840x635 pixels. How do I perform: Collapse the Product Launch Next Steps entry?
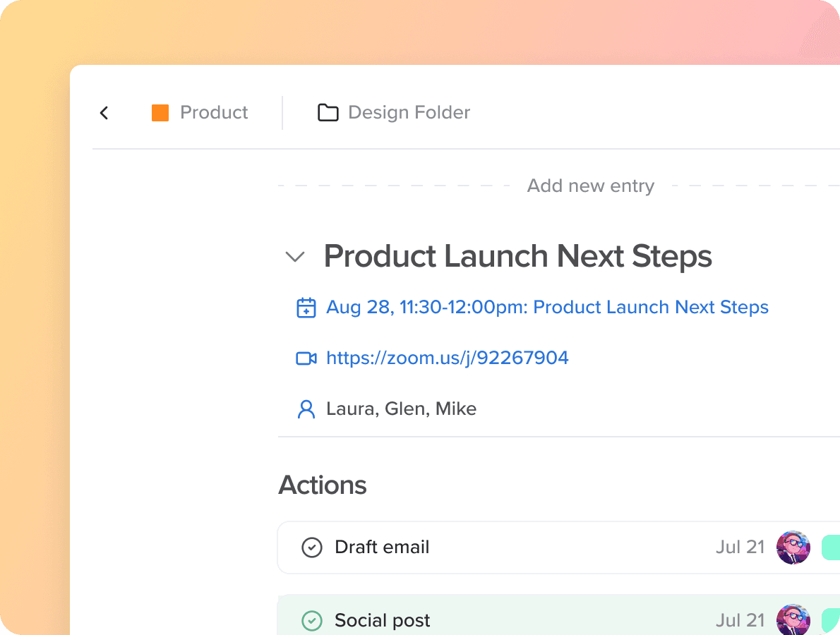[x=295, y=257]
